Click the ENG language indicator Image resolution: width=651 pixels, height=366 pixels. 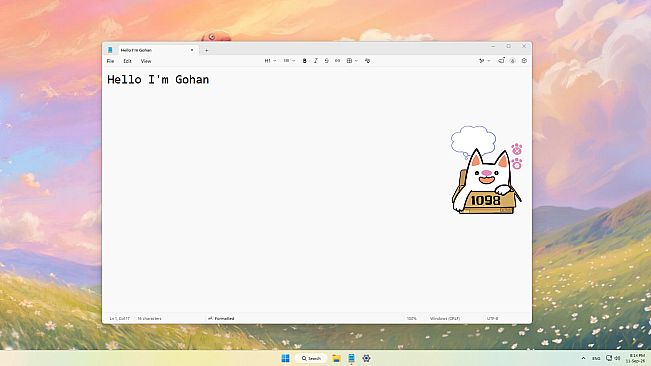click(596, 358)
